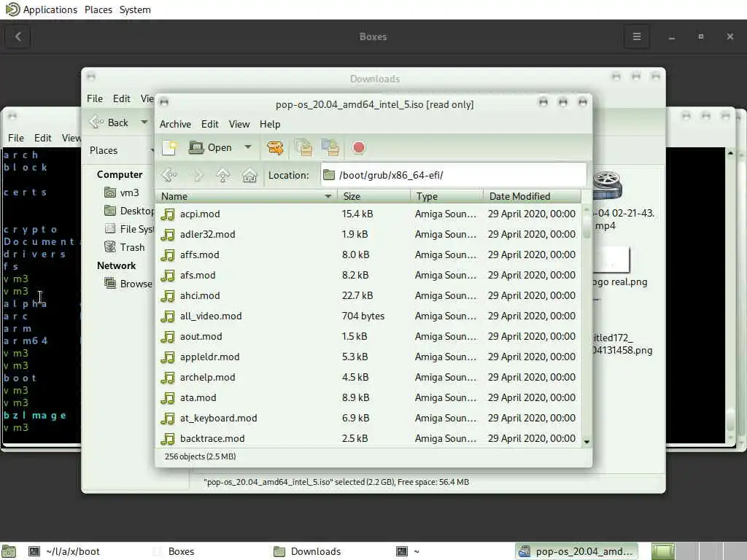Open Boxes hamburger menu
Viewport: 747px width, 560px height.
[636, 36]
